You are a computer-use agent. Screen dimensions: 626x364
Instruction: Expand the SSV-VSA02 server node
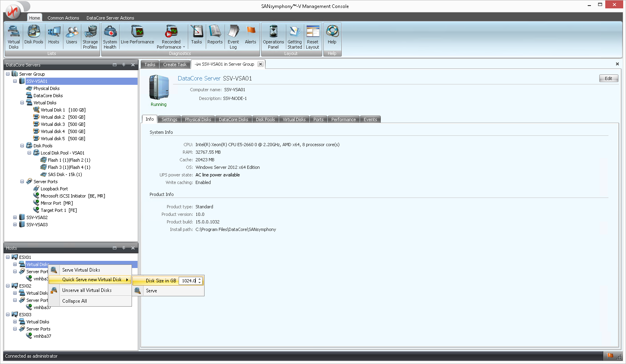[x=15, y=217]
